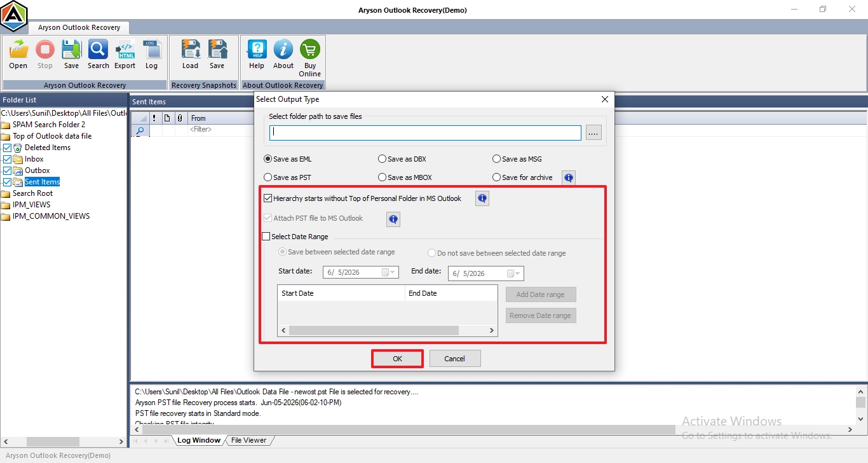Open a PST file with Open icon
This screenshot has width=868, height=463.
[18, 55]
